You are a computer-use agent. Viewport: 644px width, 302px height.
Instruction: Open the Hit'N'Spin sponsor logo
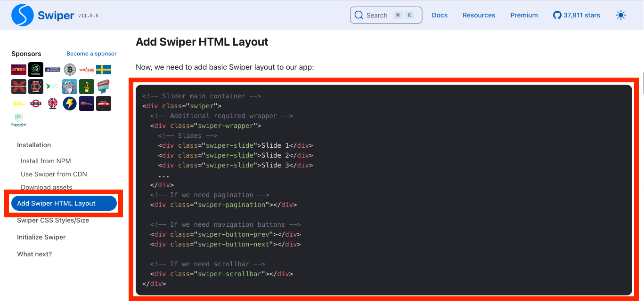19,70
